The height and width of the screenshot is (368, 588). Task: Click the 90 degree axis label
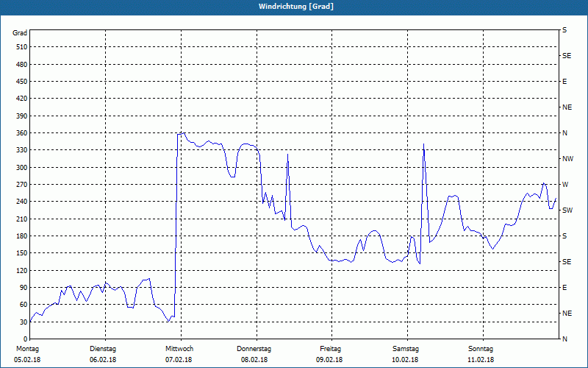tap(24, 288)
